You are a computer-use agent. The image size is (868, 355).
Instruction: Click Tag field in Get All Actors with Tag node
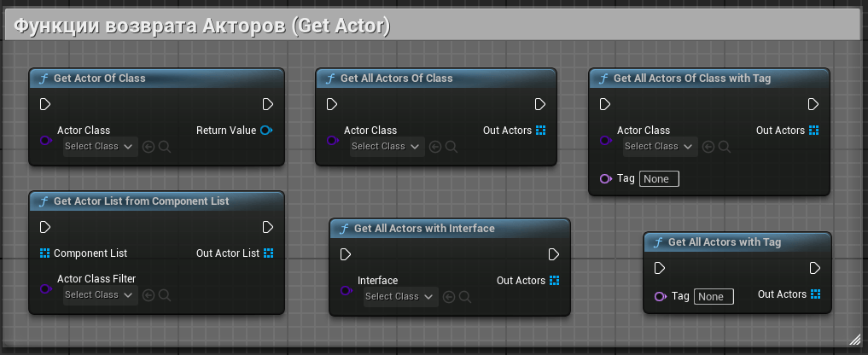[x=714, y=297]
